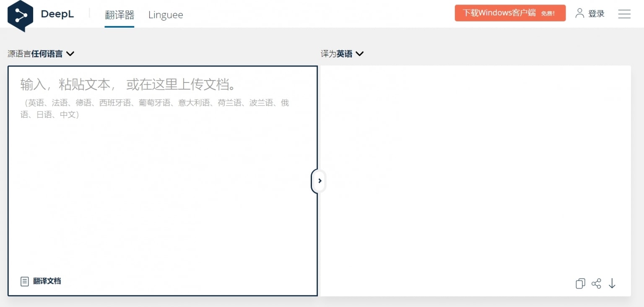Open the hamburger menu in the header

click(624, 14)
